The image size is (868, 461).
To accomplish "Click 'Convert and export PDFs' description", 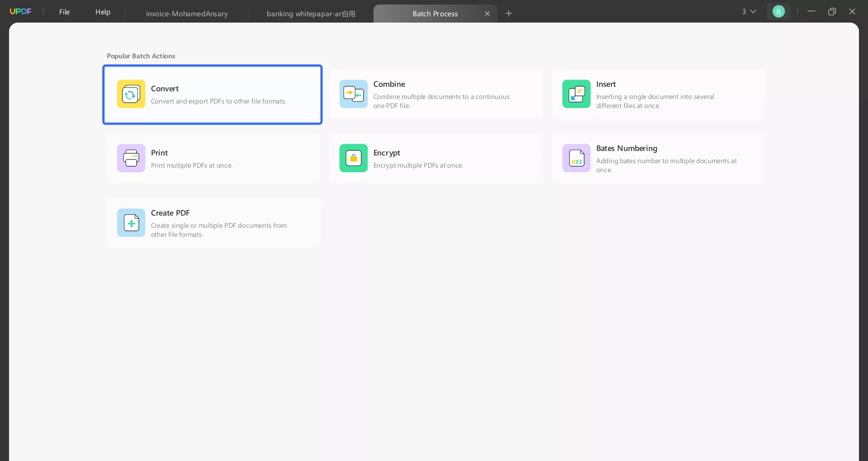I will pyautogui.click(x=218, y=101).
